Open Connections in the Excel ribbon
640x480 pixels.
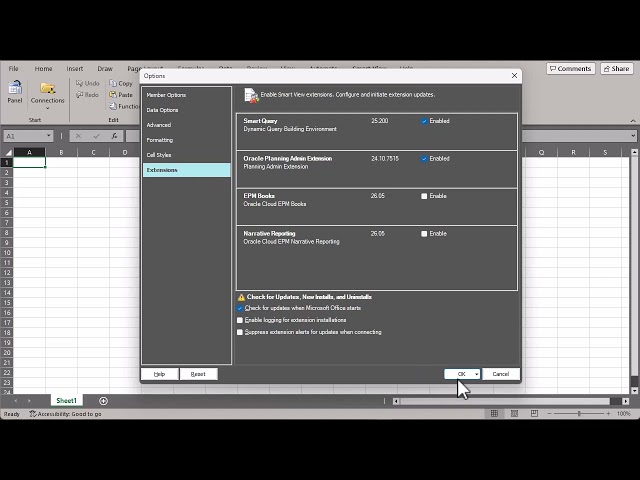47,93
